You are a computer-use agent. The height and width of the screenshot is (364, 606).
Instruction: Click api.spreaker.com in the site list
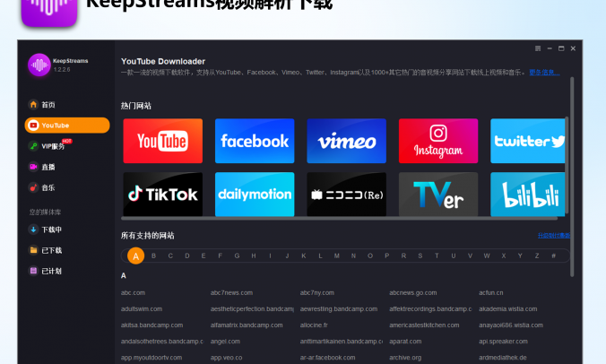[503, 342]
